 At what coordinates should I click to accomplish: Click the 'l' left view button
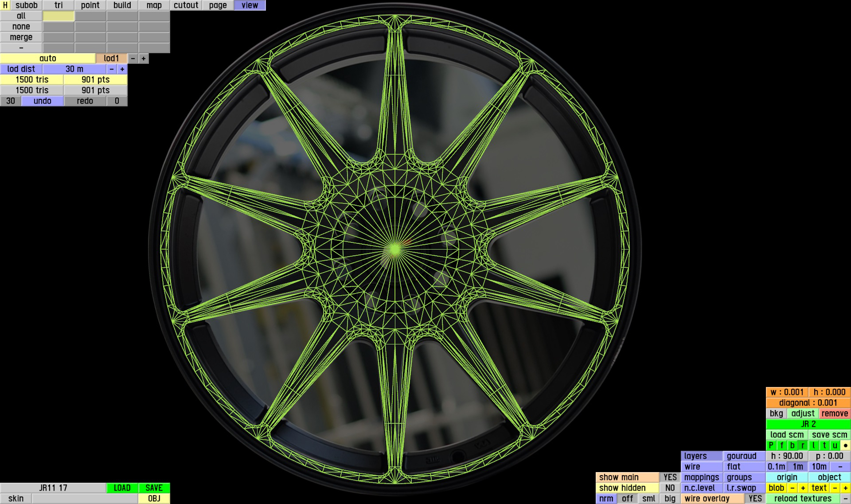(813, 445)
